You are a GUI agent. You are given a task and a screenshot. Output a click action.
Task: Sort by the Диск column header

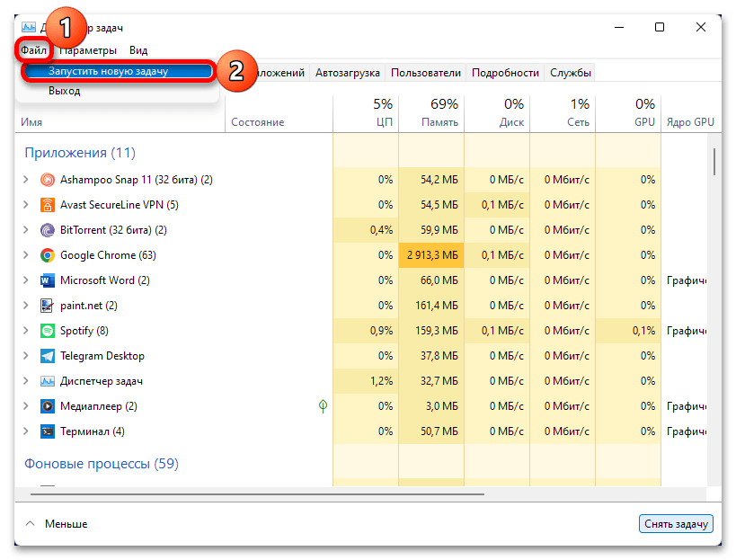[x=497, y=113]
